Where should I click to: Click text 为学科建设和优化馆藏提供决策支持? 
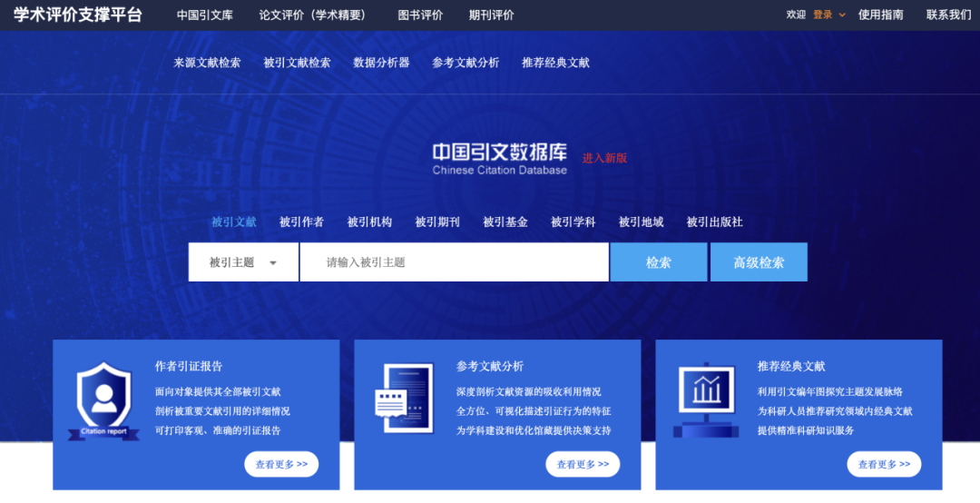(534, 431)
